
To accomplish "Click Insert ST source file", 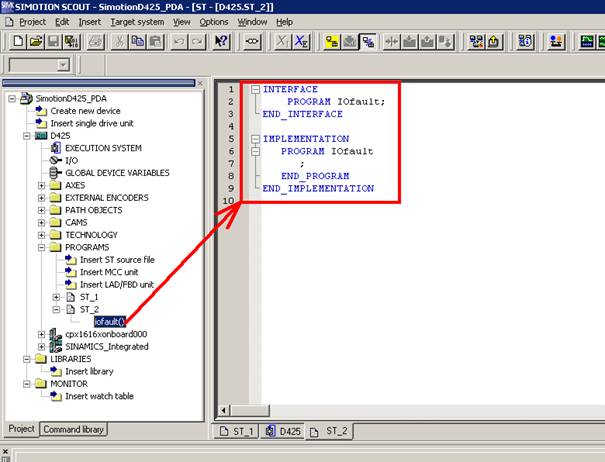I will 117,260.
